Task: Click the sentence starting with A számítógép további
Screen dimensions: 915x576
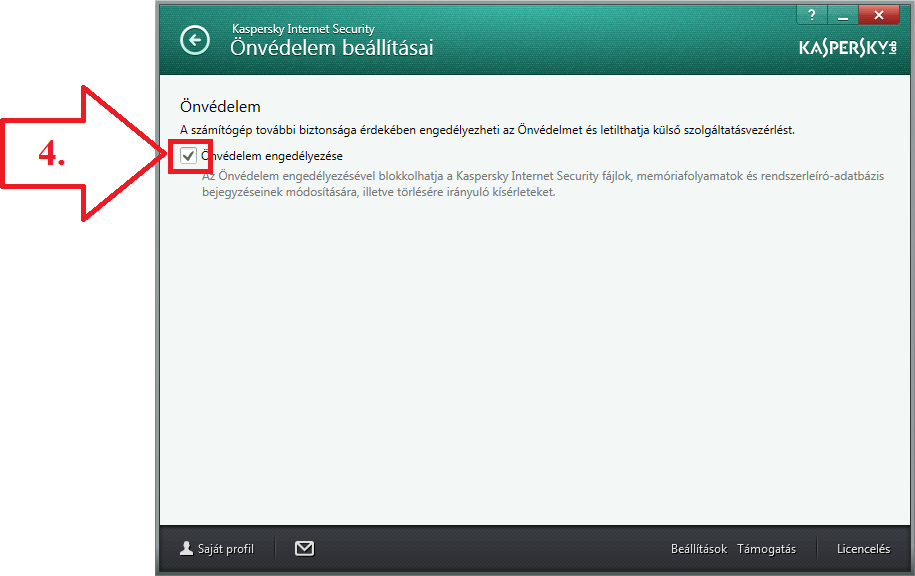Action: point(486,130)
